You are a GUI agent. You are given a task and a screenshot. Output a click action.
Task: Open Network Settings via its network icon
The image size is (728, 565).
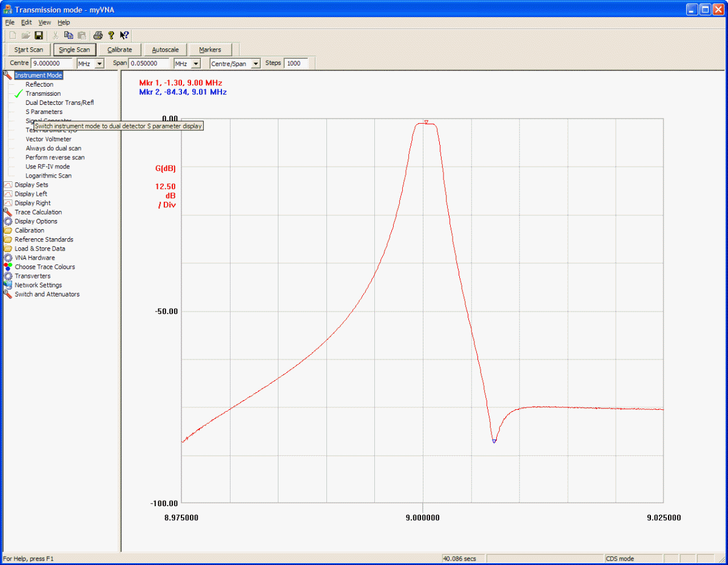[8, 285]
